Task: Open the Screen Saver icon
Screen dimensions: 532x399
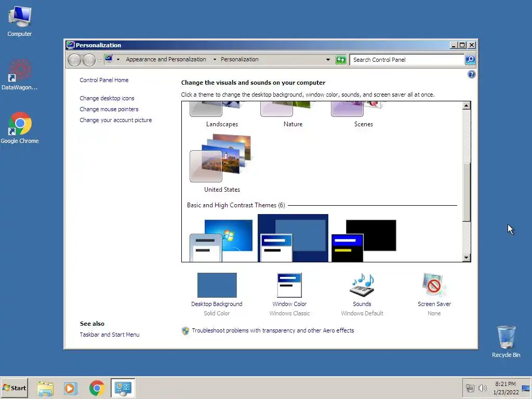Action: [434, 285]
